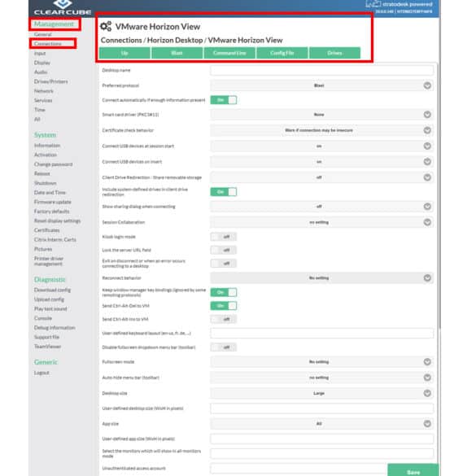Open the Fullscreen mode dropdown
The height and width of the screenshot is (476, 476).
click(321, 361)
